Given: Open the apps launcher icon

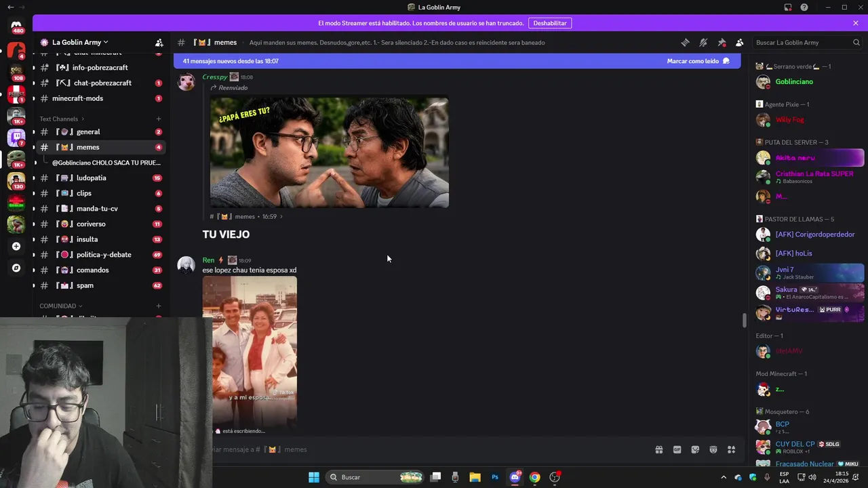Looking at the screenshot, I should pyautogui.click(x=732, y=449).
